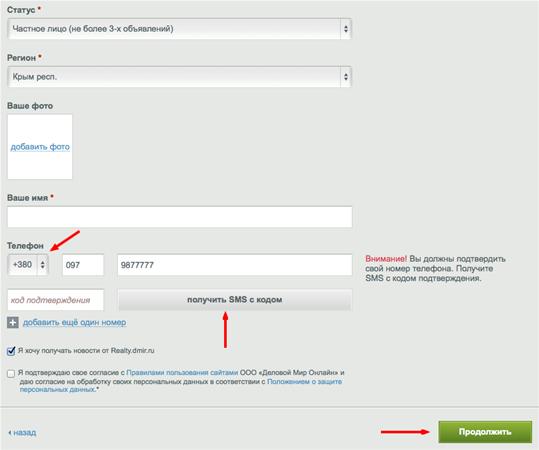Click the Ваше имя input field
Image resolution: width=539 pixels, height=450 pixels.
(180, 217)
